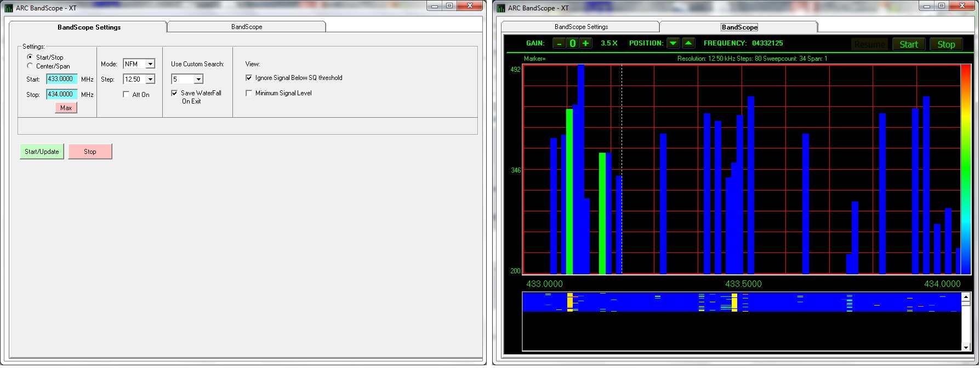
Task: Click the 3.5 X gain value
Action: tap(609, 43)
